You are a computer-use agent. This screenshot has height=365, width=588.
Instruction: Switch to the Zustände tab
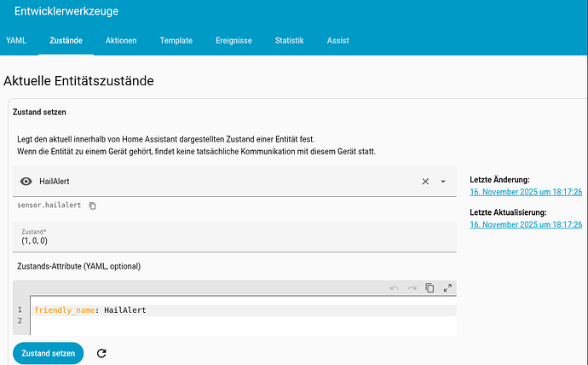coord(66,41)
